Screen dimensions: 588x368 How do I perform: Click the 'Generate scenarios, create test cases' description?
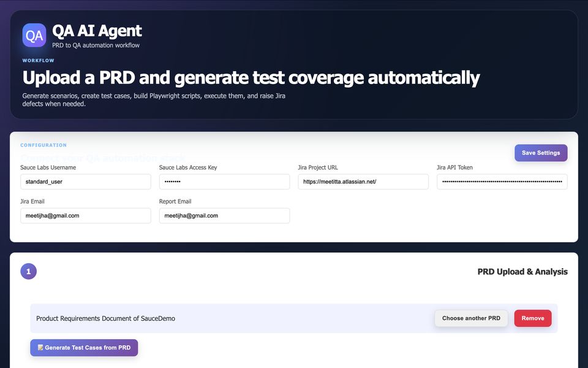(154, 100)
